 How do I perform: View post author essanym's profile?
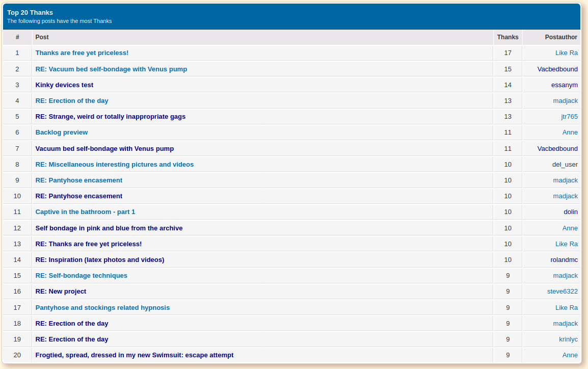coord(564,85)
